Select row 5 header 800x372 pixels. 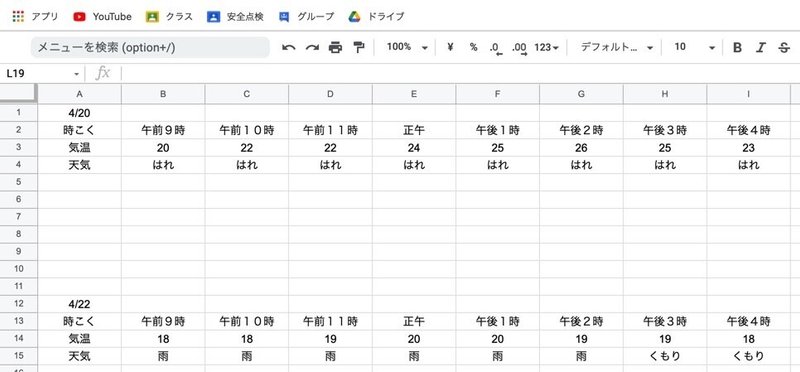(18, 182)
